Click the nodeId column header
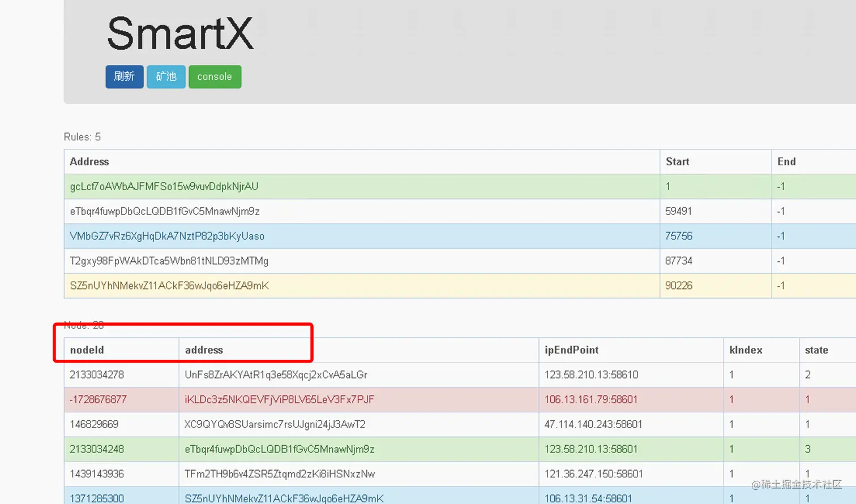Image resolution: width=856 pixels, height=504 pixels. 87,350
